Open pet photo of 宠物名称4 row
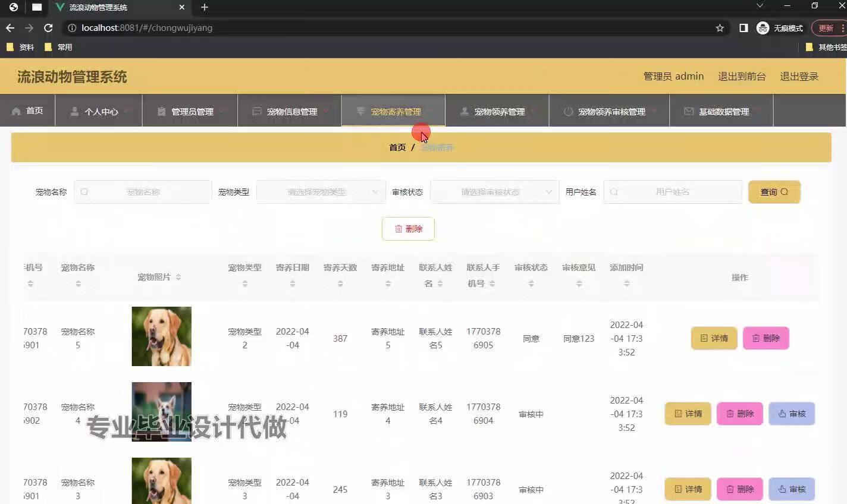Viewport: 847px width, 504px height. click(x=162, y=412)
